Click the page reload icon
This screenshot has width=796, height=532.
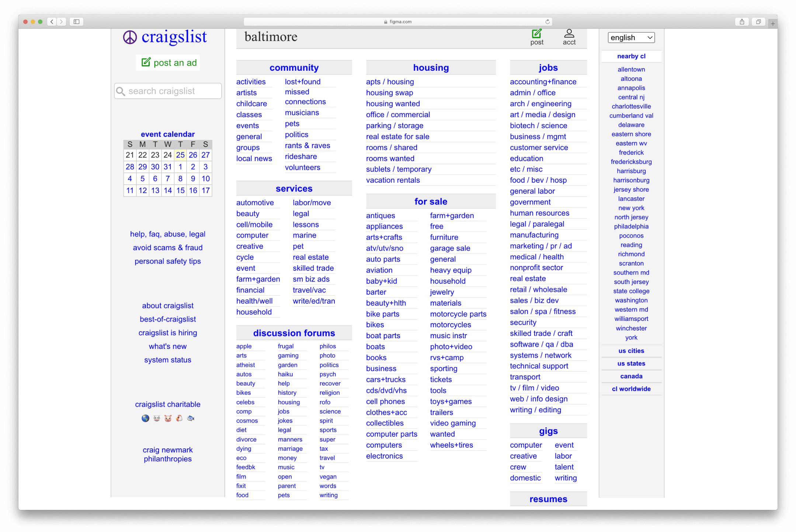[548, 22]
